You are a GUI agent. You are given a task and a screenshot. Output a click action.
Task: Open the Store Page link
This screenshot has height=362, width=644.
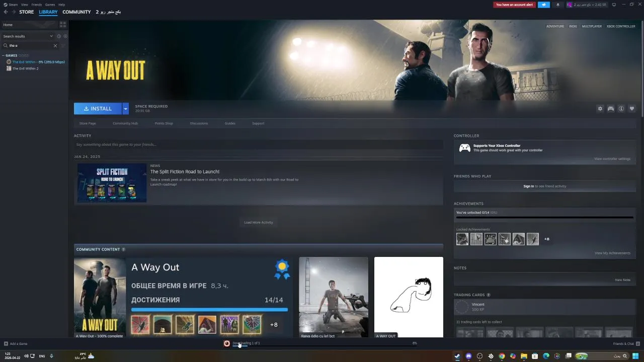pyautogui.click(x=88, y=123)
